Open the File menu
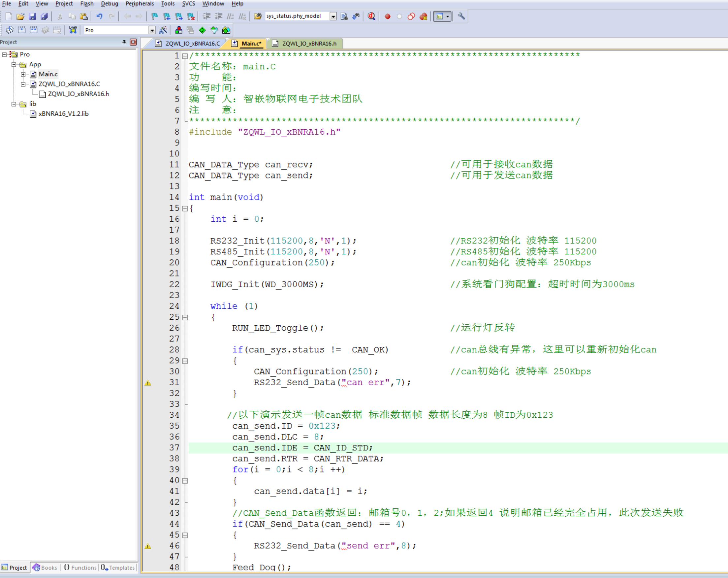 click(x=8, y=5)
